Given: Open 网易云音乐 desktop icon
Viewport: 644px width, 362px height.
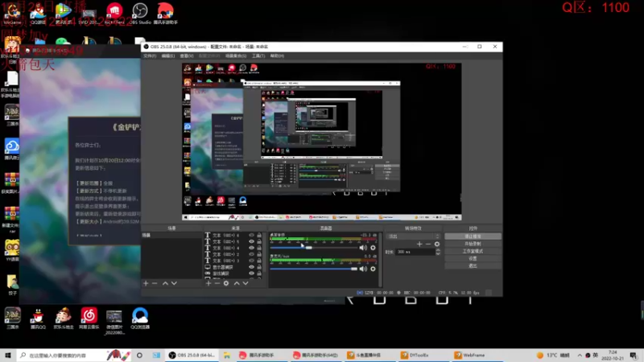Looking at the screenshot, I should [x=88, y=316].
